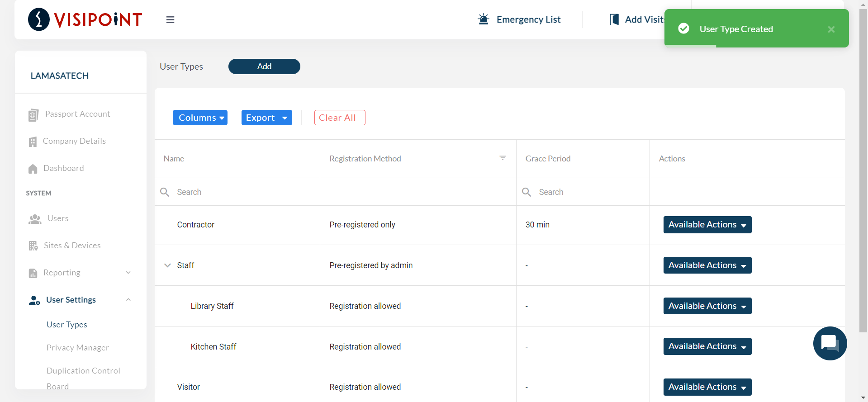Click the VisiPoint logo
Screen dimensions: 868x402
click(x=85, y=19)
